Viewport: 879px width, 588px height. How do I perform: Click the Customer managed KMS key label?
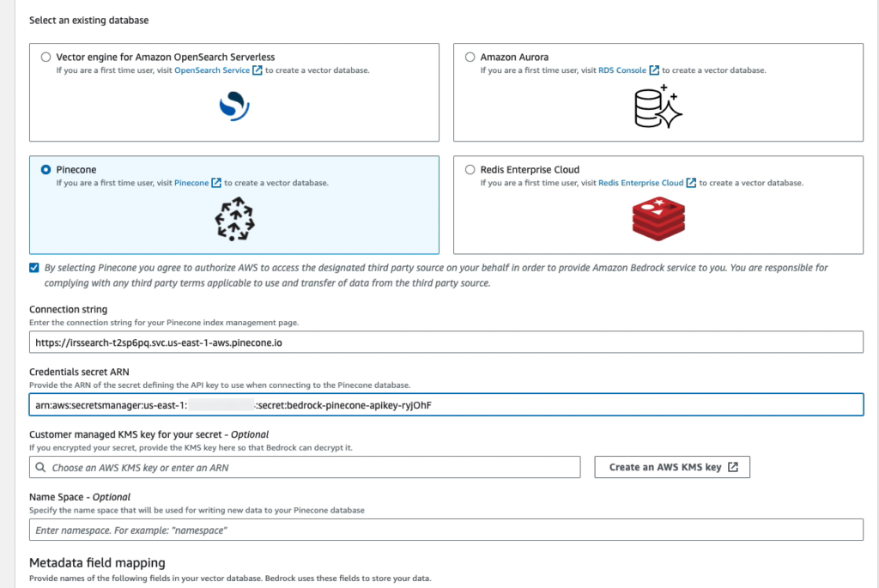(149, 434)
